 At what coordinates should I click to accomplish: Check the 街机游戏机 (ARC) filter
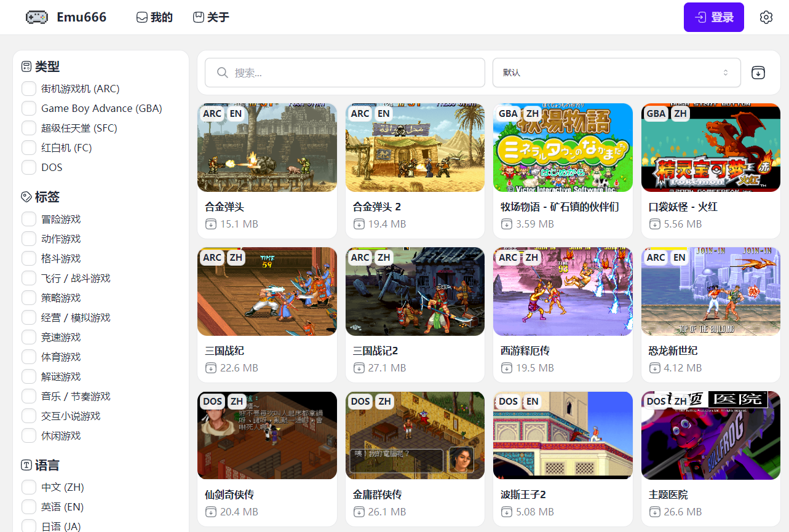coord(29,89)
